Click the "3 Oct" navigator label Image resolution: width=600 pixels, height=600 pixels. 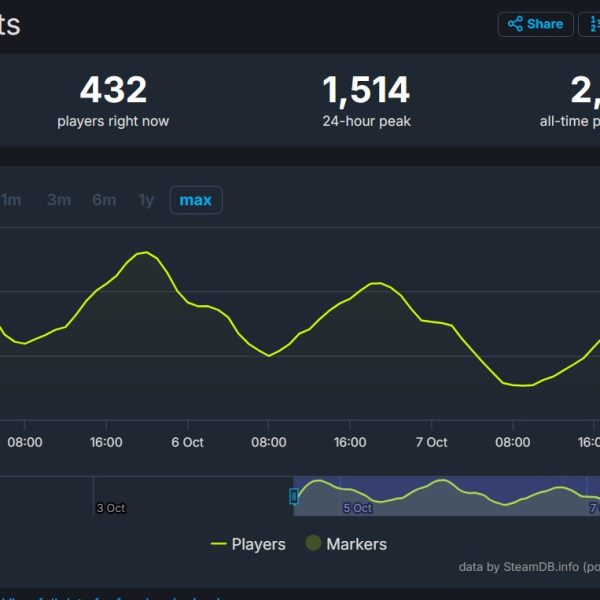click(111, 508)
